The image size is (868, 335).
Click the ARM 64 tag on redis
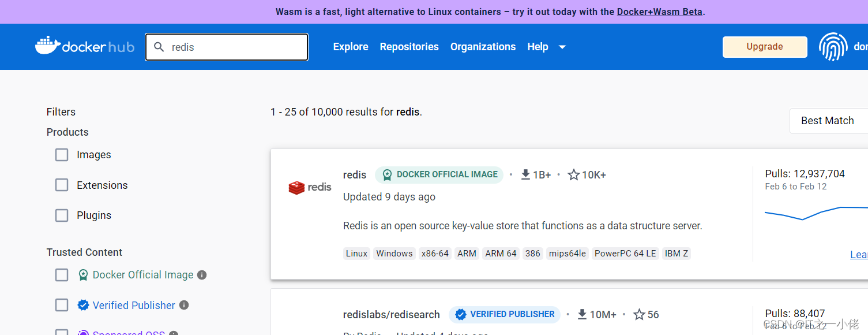click(501, 254)
